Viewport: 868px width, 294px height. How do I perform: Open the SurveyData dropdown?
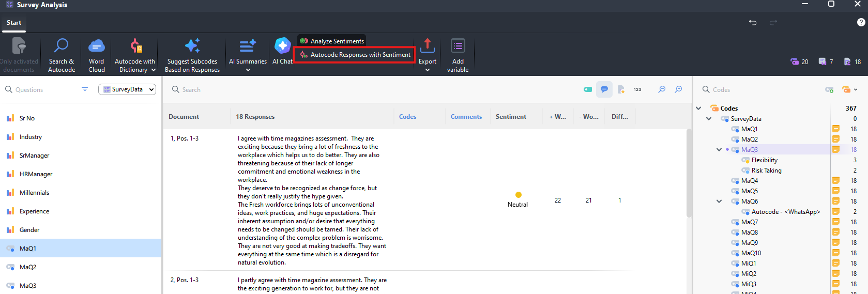point(127,89)
